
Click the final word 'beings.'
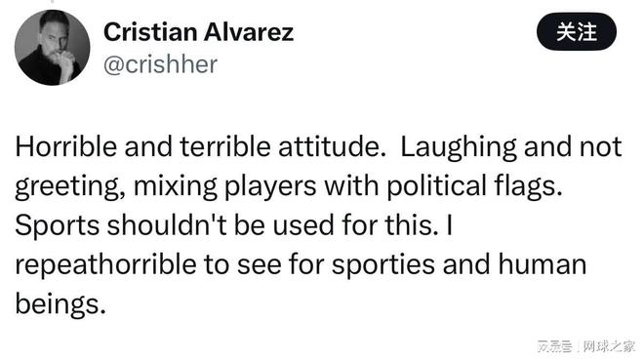tap(60, 304)
